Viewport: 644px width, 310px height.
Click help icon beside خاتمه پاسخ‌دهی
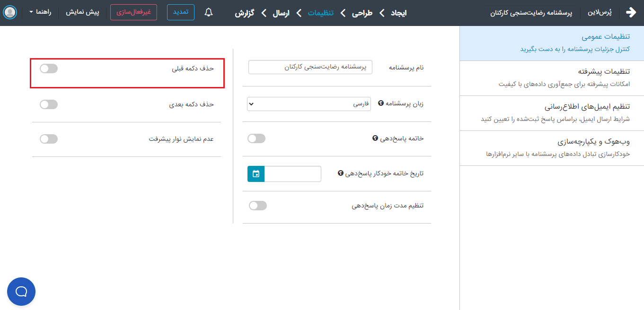pyautogui.click(x=375, y=138)
